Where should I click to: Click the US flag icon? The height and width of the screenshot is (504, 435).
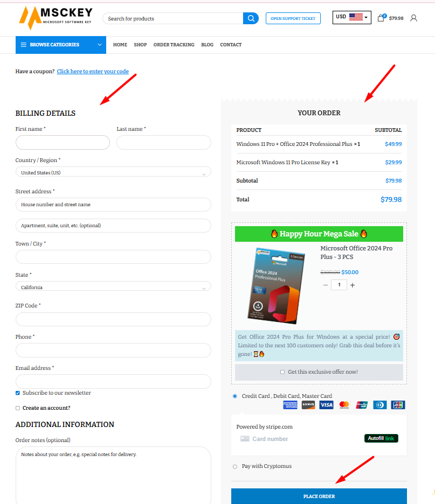point(356,17)
